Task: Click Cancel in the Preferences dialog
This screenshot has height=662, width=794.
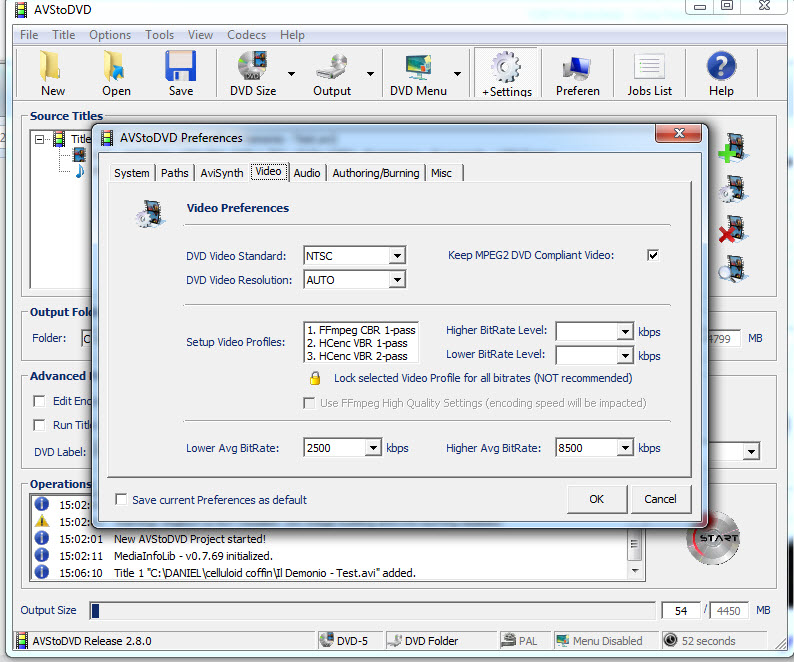Action: pyautogui.click(x=660, y=499)
